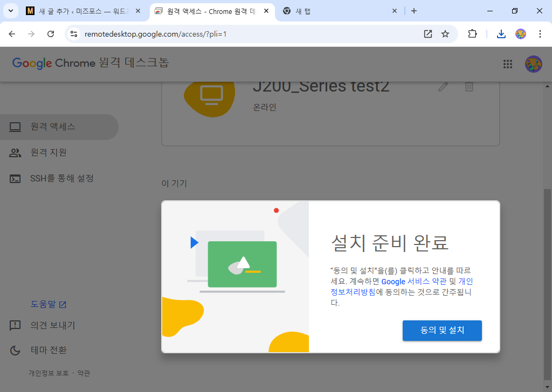
Task: Delete the J200_Series test2 device
Action: (x=469, y=87)
